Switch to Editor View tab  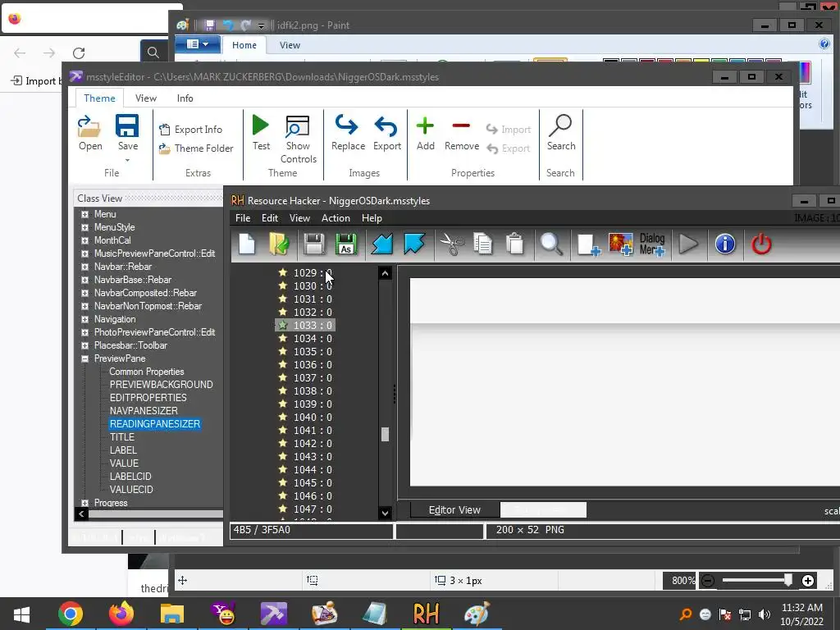tap(454, 510)
